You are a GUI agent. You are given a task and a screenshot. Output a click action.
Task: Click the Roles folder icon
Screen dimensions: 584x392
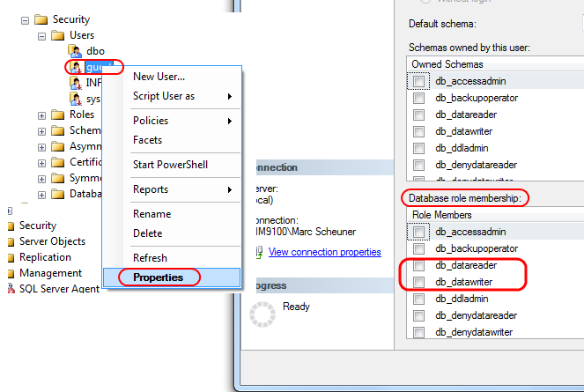coord(58,115)
